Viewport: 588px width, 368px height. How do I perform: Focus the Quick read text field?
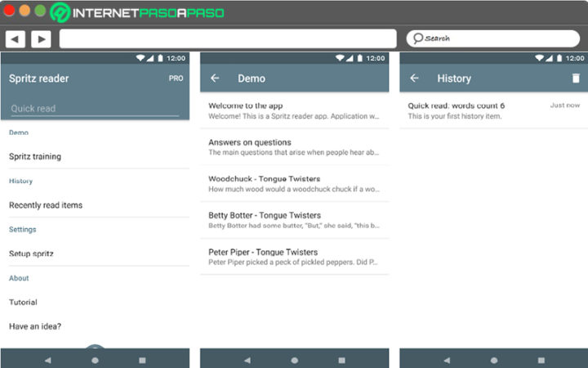point(95,109)
